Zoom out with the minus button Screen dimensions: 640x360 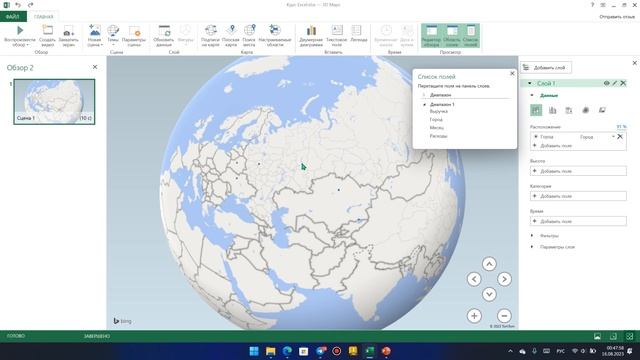click(504, 316)
